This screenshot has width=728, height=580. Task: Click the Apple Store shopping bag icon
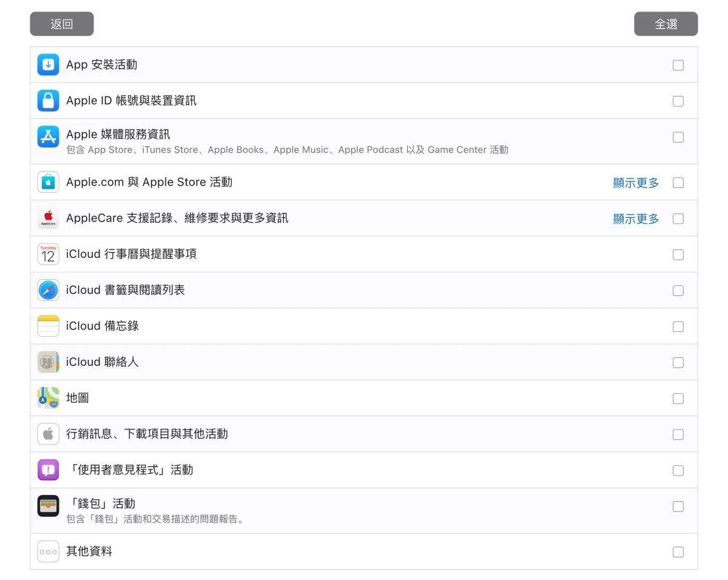click(x=48, y=182)
